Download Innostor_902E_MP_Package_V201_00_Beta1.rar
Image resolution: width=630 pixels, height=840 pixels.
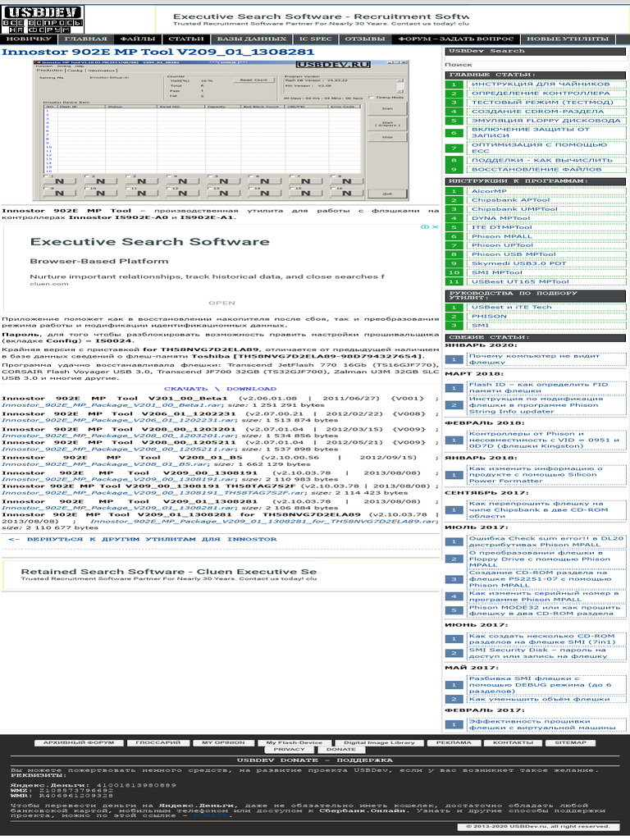(112, 405)
